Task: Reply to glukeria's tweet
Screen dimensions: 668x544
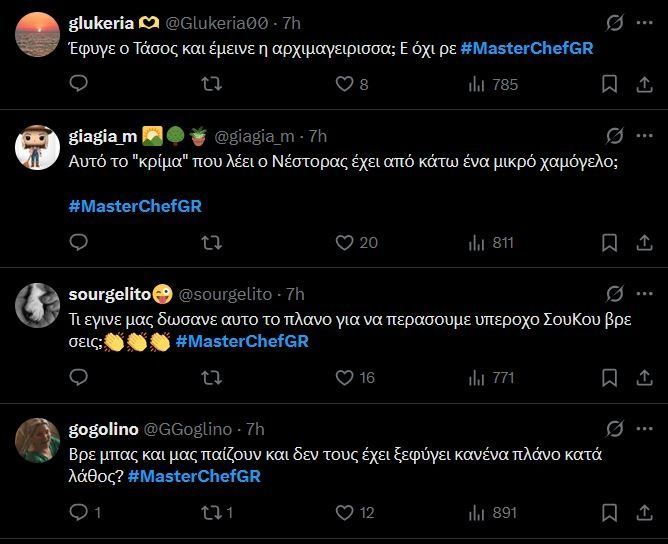Action: pyautogui.click(x=79, y=85)
